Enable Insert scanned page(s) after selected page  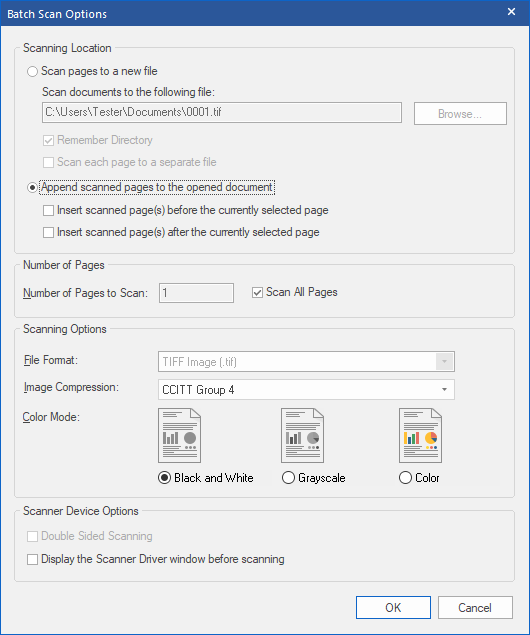[x=48, y=232]
